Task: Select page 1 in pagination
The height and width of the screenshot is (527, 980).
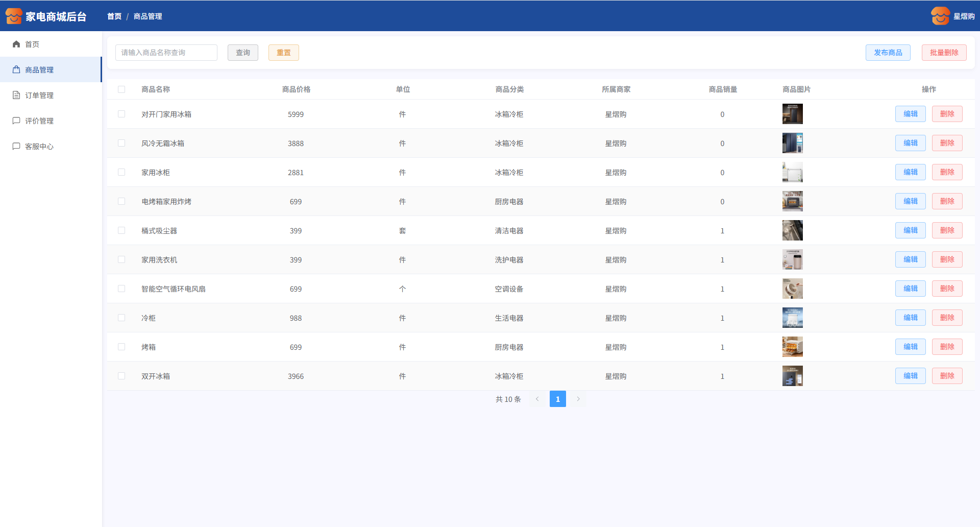Action: pos(557,399)
